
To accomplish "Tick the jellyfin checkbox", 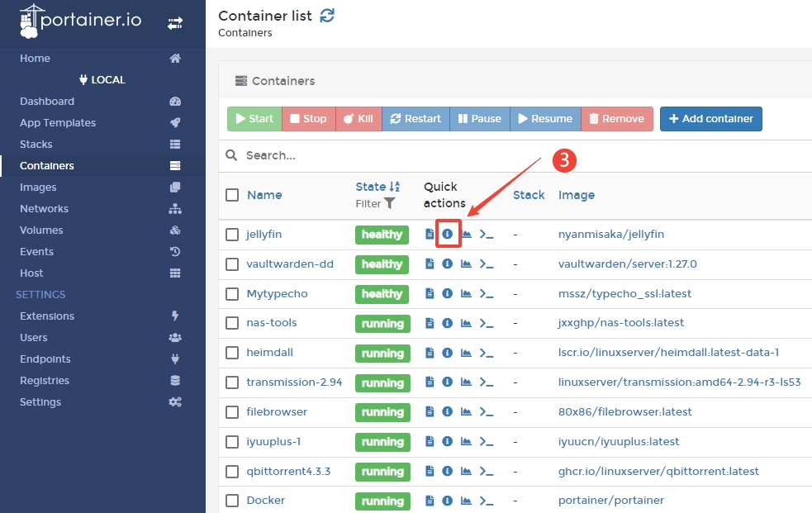I will (232, 235).
